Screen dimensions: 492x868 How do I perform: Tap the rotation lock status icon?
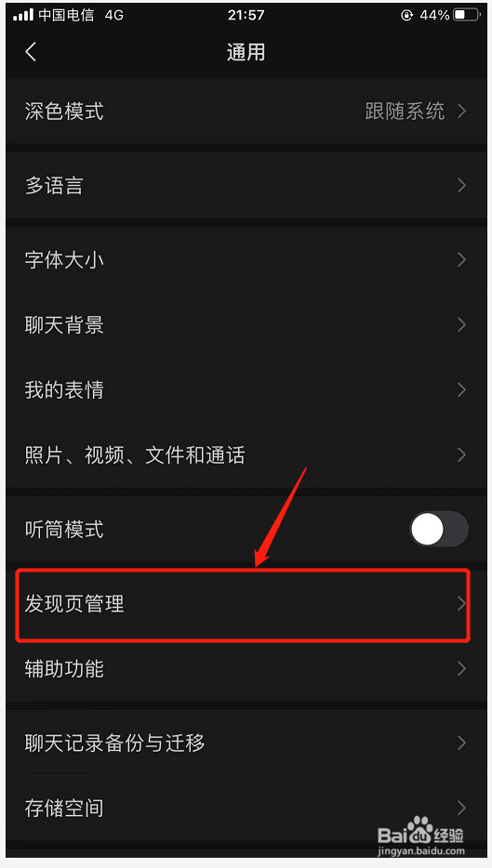coord(407,16)
